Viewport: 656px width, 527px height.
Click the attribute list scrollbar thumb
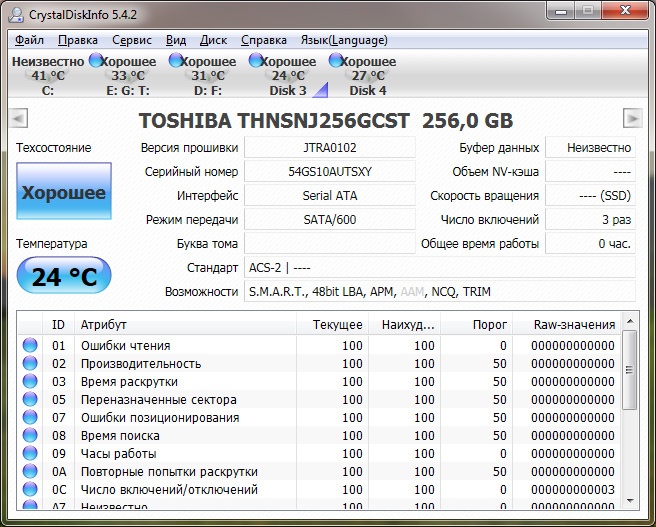630,370
